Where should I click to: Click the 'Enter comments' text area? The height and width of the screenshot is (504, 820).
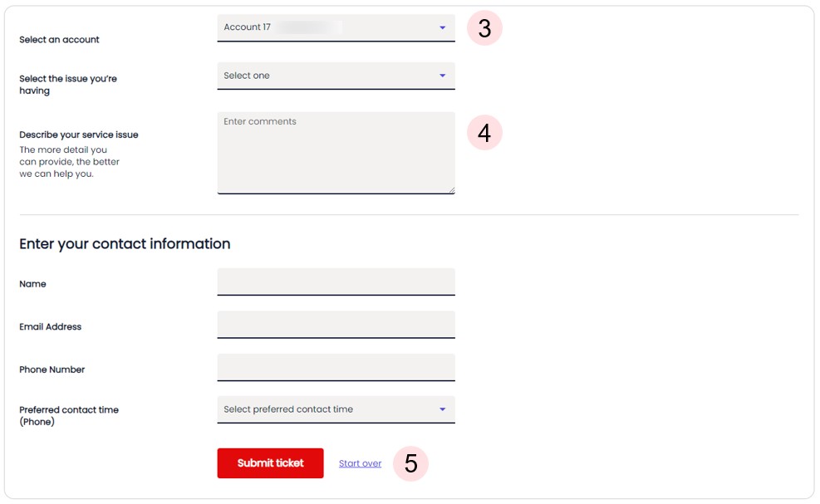336,152
